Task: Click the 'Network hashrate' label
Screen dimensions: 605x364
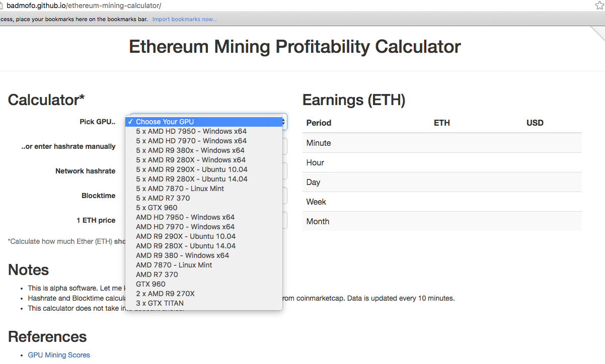Action: click(86, 171)
